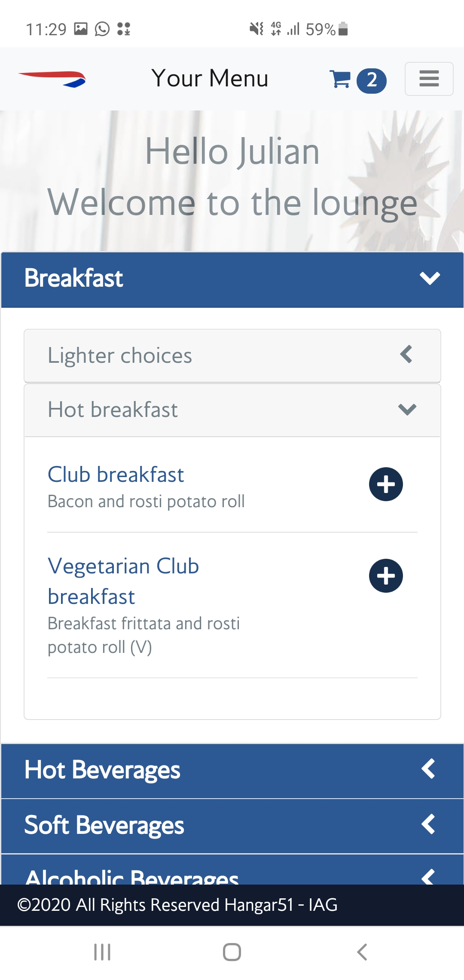The image size is (464, 980).
Task: Add Vegetarian Club breakfast with plus icon
Action: (x=386, y=576)
